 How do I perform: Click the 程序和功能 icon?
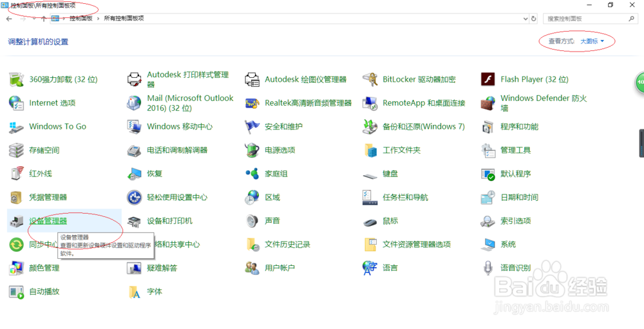(x=488, y=126)
